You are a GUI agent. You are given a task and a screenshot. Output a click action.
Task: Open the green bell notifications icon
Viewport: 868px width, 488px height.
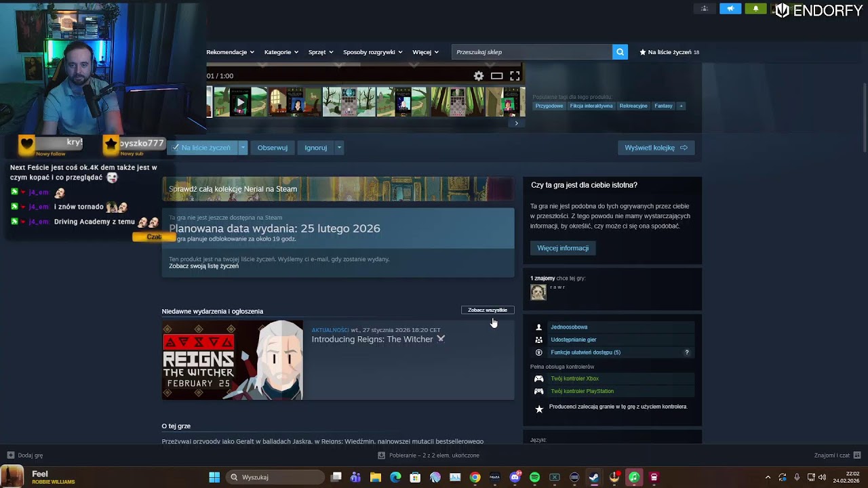(x=755, y=9)
